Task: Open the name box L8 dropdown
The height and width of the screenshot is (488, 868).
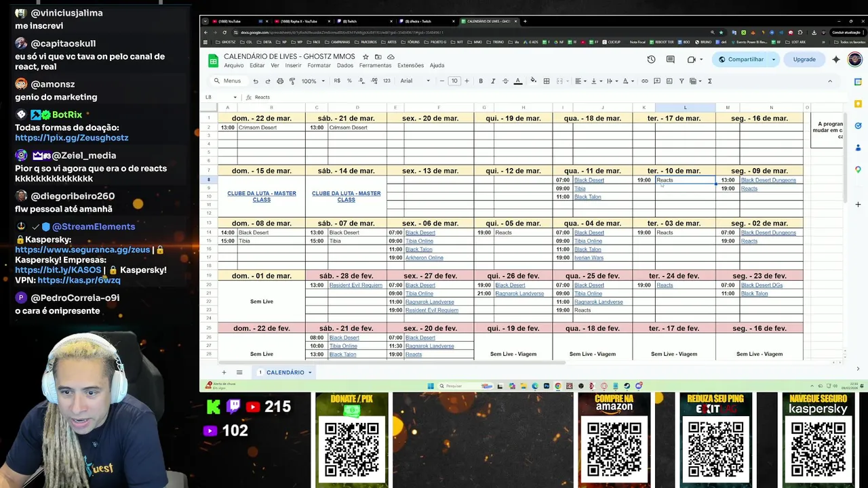Action: 235,97
